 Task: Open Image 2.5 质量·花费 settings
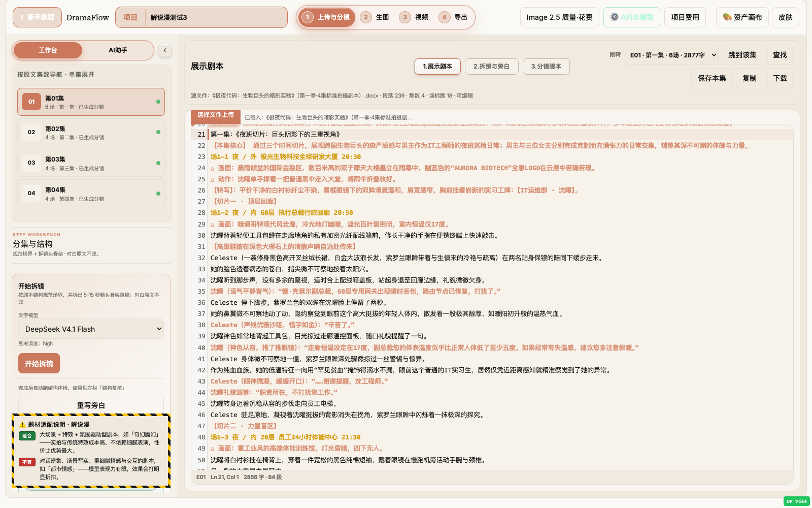pos(559,17)
